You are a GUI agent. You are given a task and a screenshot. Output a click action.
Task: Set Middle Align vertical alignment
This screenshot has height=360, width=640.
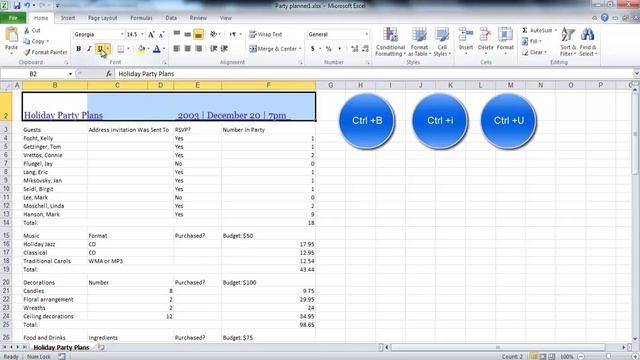coord(187,34)
